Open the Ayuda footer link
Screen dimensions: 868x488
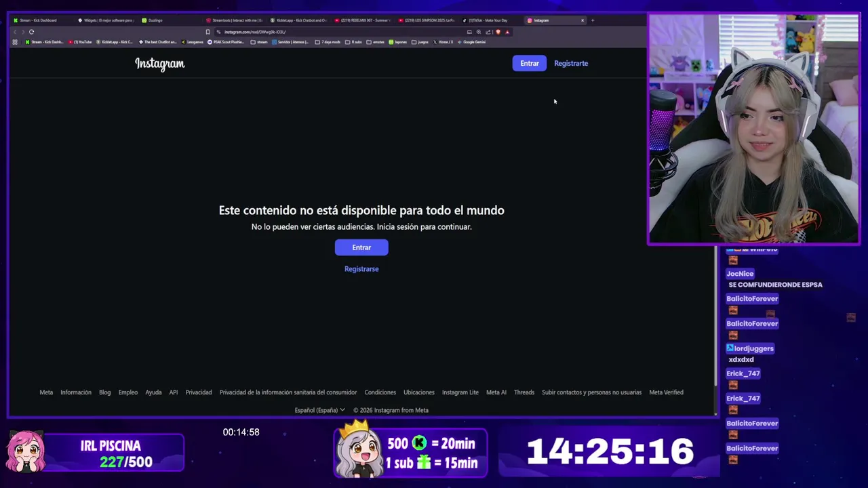pos(153,392)
